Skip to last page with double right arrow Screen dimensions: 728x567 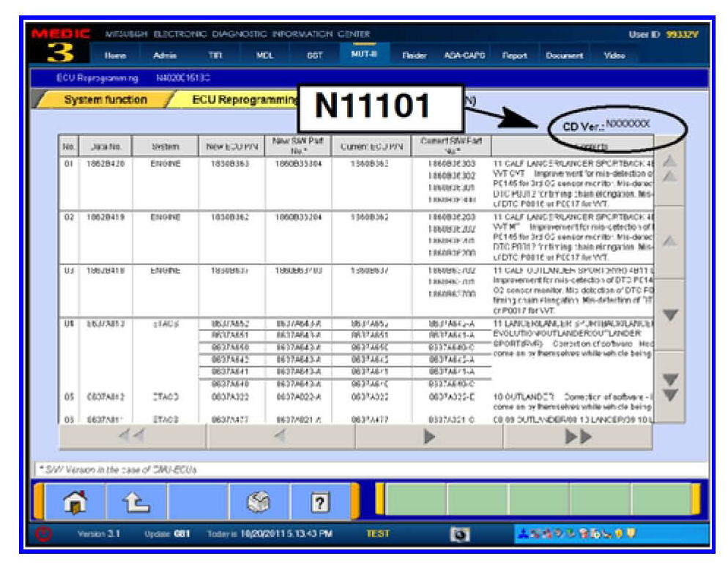578,437
